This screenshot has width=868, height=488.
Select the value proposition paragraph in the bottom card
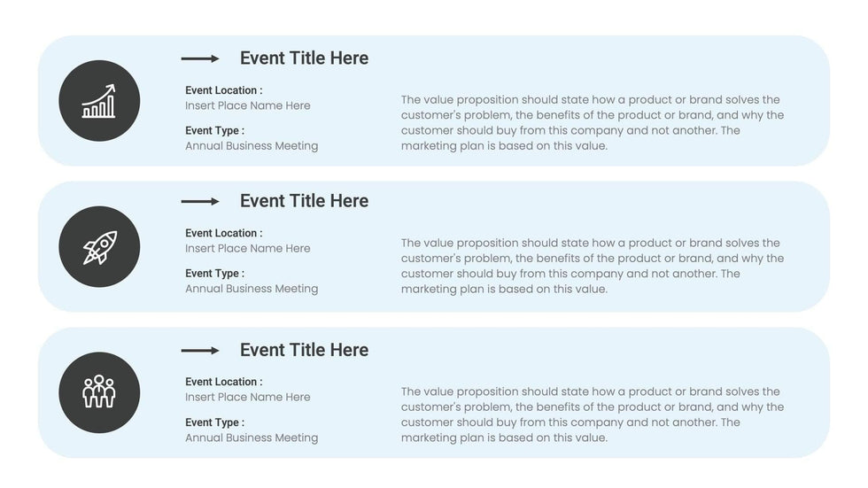[592, 414]
